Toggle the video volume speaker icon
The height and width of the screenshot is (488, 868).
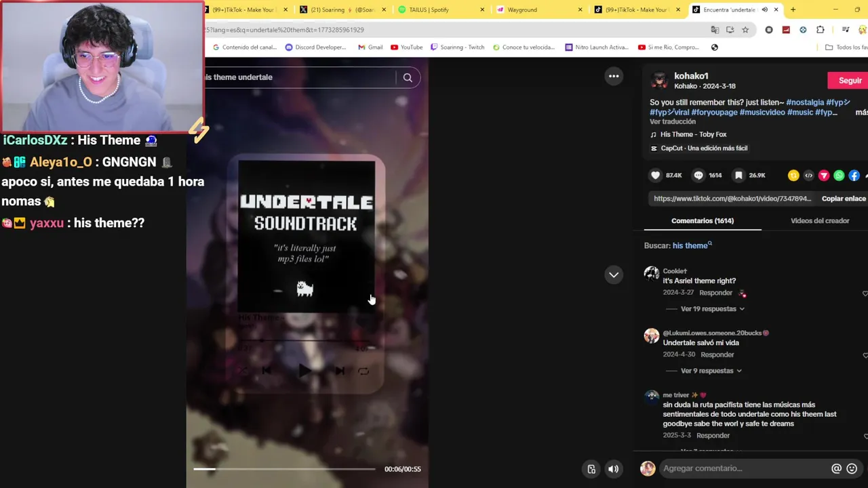pyautogui.click(x=613, y=469)
